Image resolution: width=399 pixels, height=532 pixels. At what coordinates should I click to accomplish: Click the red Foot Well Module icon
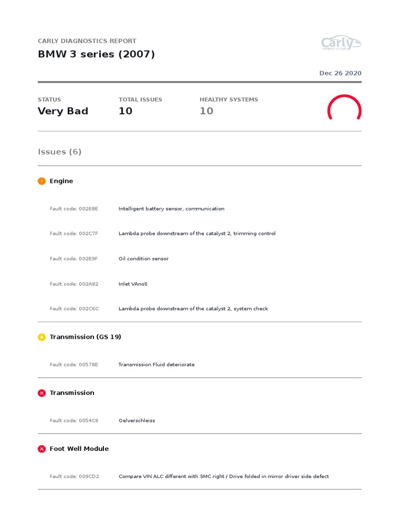click(x=42, y=449)
